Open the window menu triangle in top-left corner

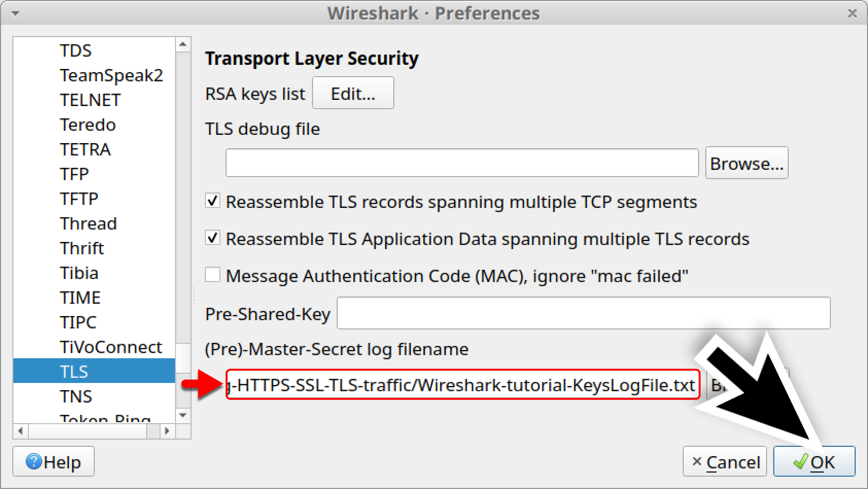[x=14, y=13]
